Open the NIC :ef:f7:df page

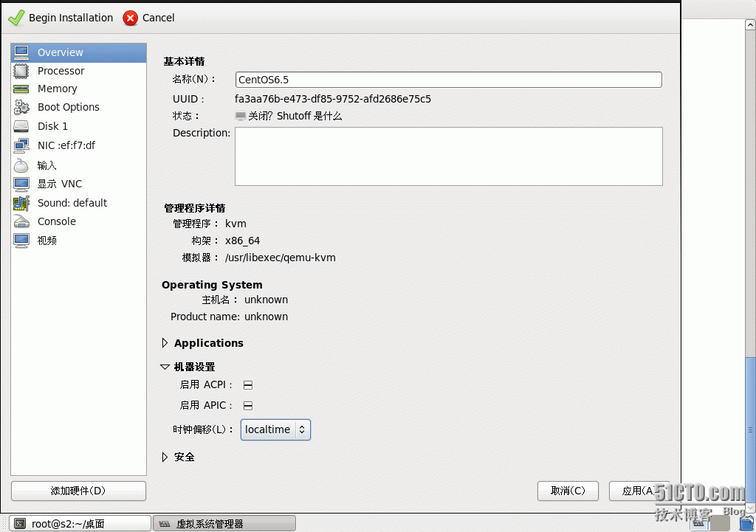point(78,145)
